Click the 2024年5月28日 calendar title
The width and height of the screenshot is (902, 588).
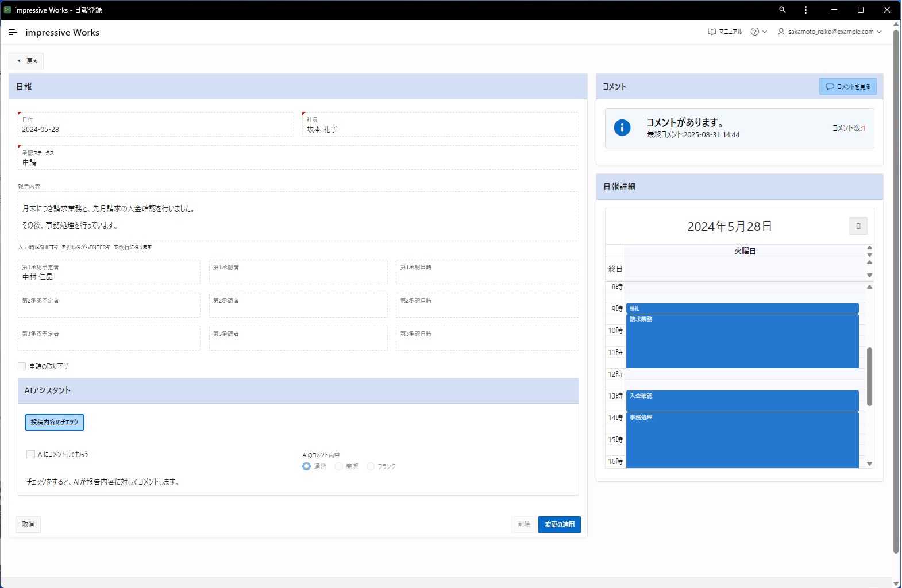point(730,227)
